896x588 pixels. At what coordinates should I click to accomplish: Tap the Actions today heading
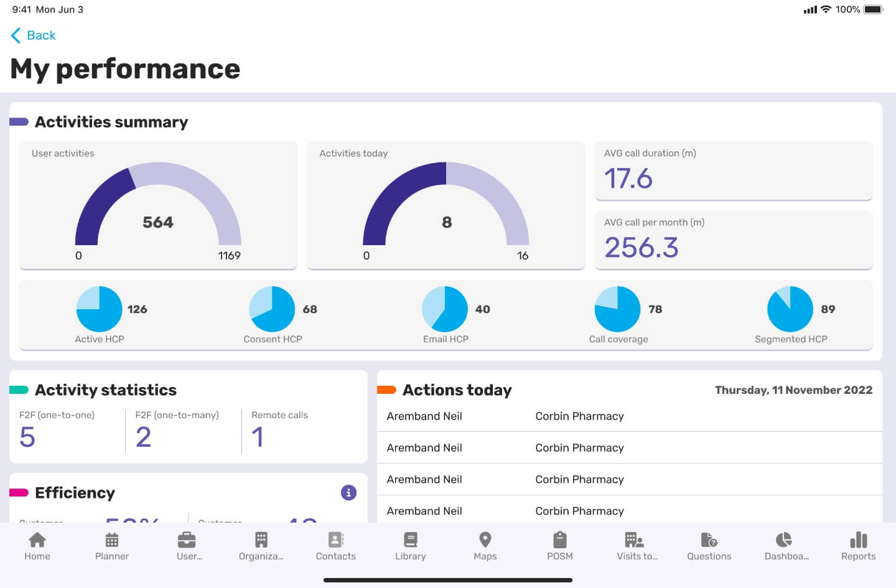point(457,390)
